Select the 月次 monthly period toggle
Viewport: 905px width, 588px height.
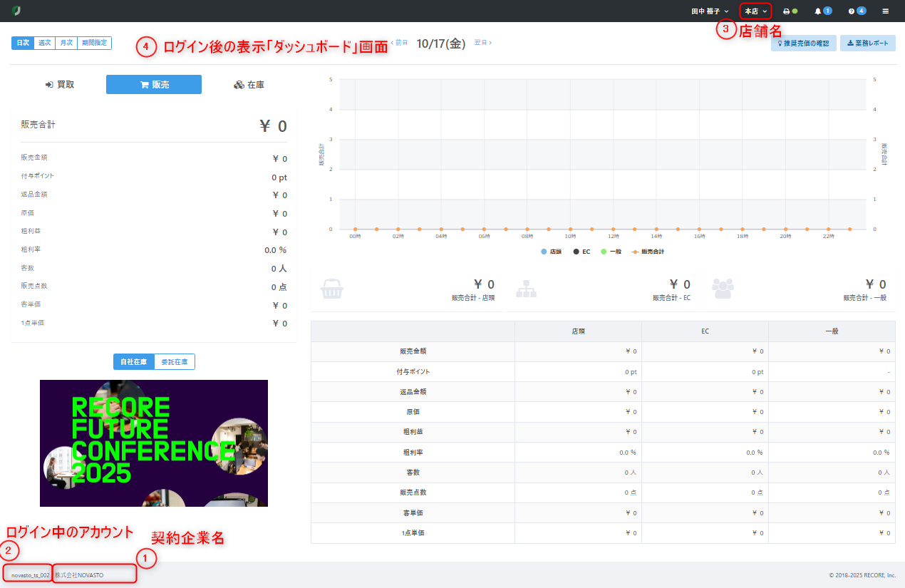click(x=66, y=43)
